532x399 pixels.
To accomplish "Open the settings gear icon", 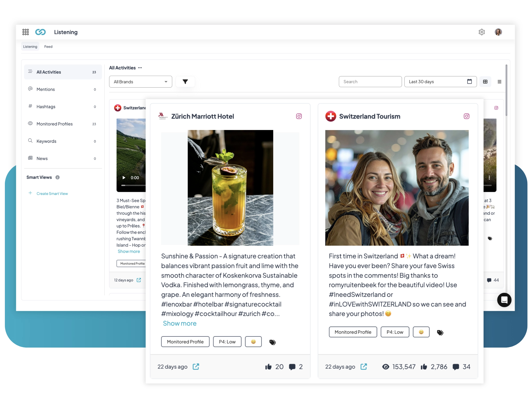I will (481, 32).
